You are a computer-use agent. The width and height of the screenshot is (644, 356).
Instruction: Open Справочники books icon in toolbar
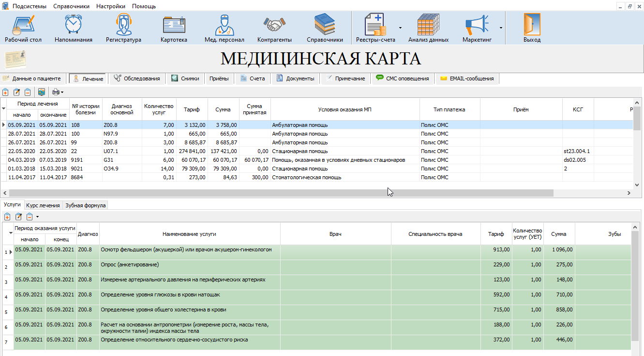pos(325,28)
